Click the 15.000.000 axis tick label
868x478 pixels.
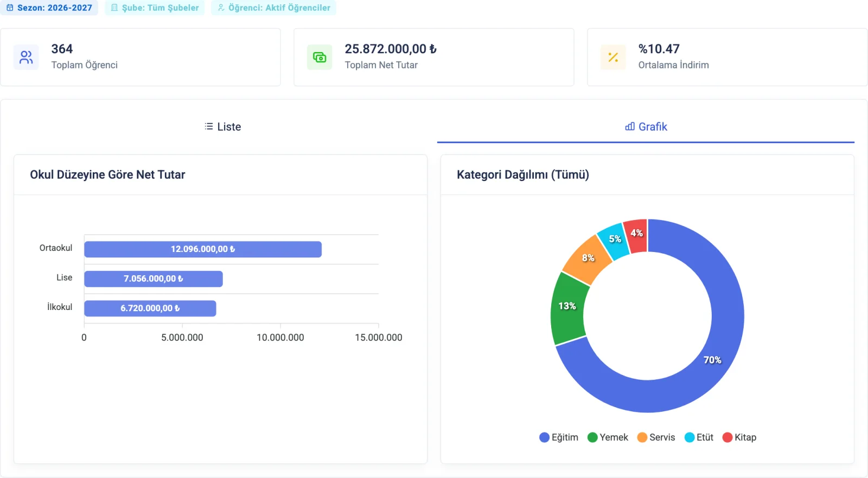coord(379,338)
